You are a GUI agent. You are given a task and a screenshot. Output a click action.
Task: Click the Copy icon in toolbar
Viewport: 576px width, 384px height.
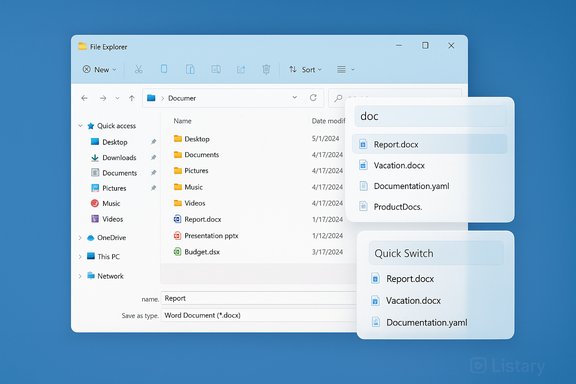[x=164, y=69]
